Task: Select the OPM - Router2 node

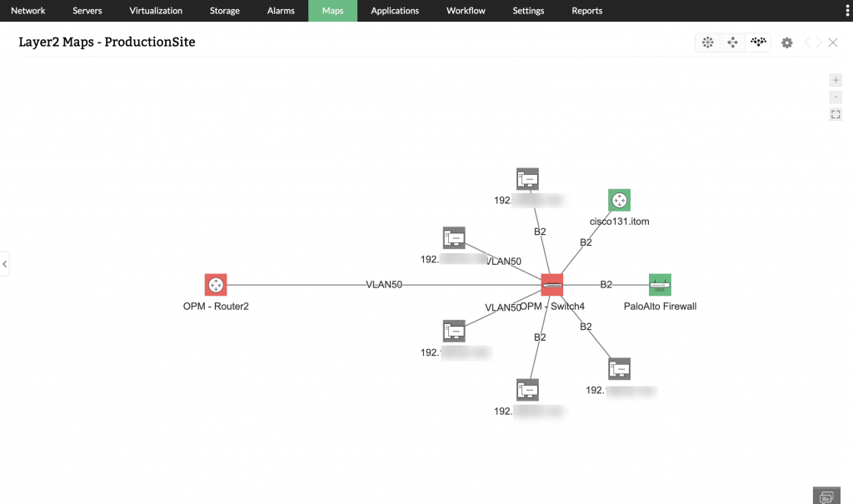Action: [216, 285]
